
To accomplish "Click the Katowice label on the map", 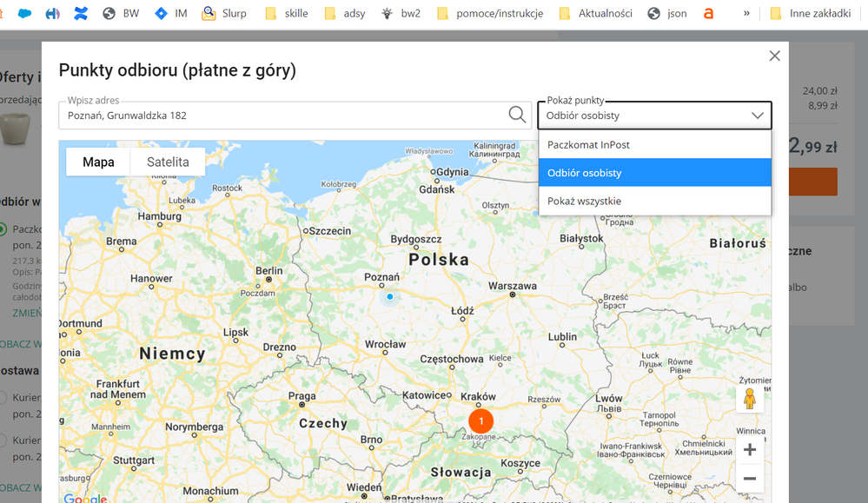I will (424, 395).
